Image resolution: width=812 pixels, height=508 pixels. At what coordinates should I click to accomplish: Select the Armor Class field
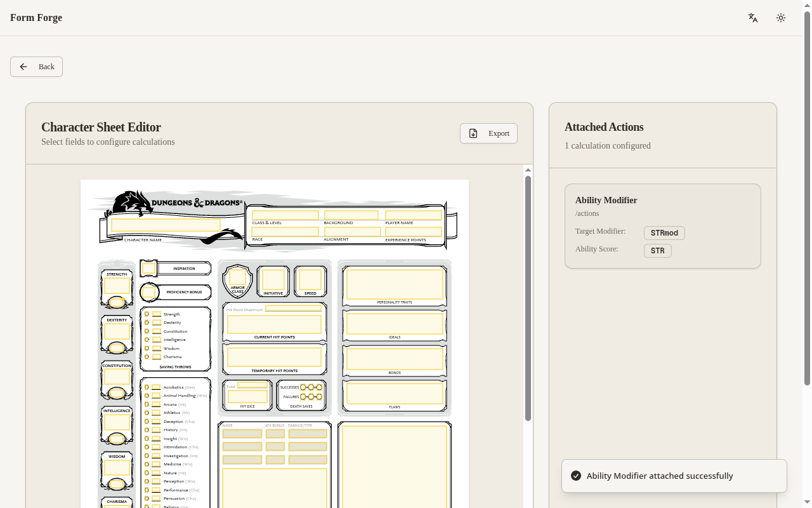pos(237,277)
